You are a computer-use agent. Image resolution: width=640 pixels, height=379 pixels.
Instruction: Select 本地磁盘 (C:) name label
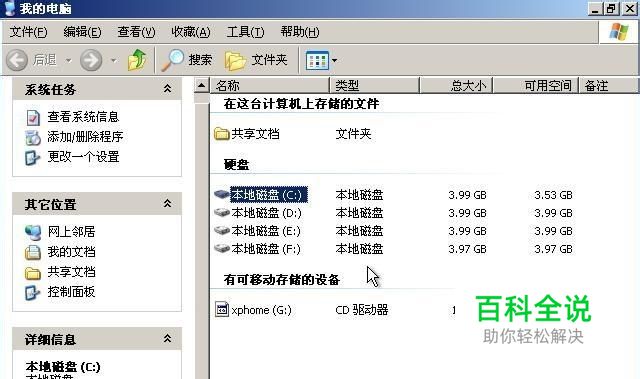click(269, 195)
